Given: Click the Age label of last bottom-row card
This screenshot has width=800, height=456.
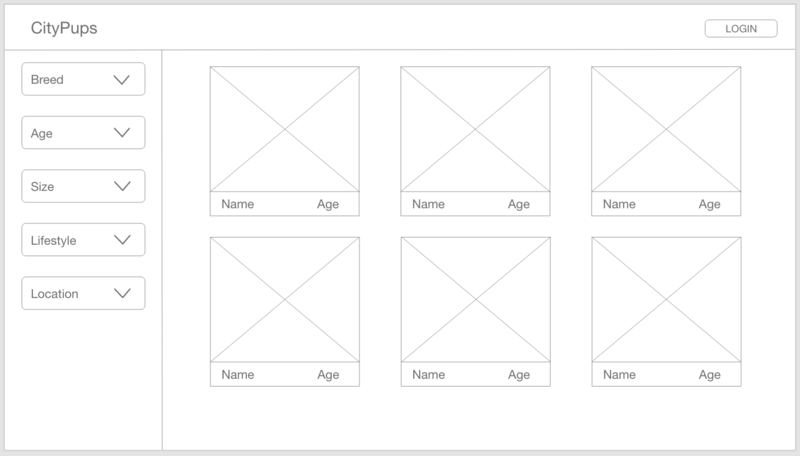Looking at the screenshot, I should pos(710,375).
